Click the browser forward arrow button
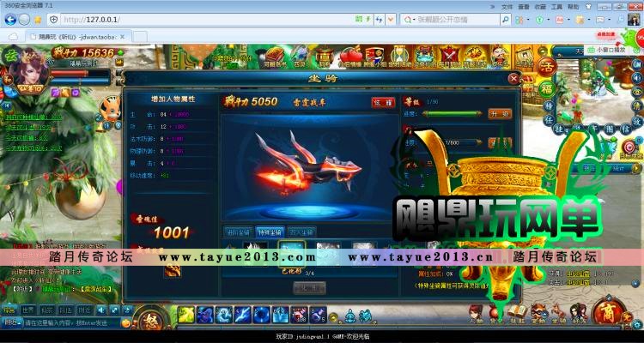 [25, 19]
